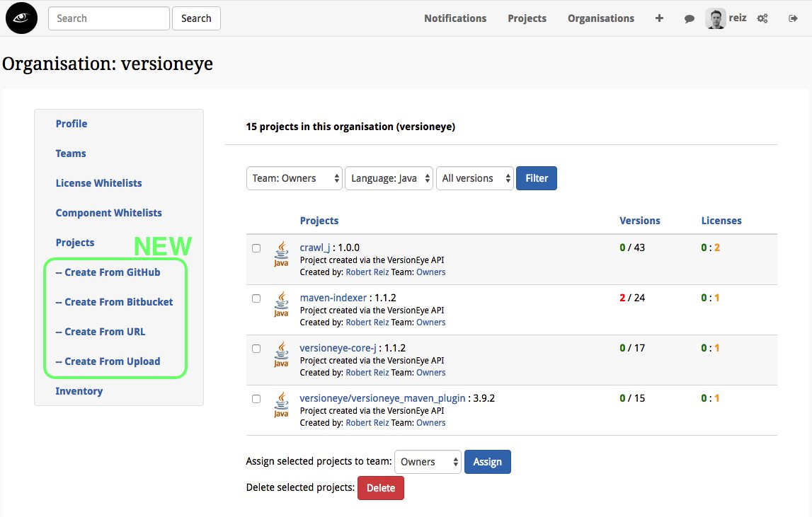The width and height of the screenshot is (812, 517).
Task: Open settings via the gears icon
Action: tap(762, 18)
